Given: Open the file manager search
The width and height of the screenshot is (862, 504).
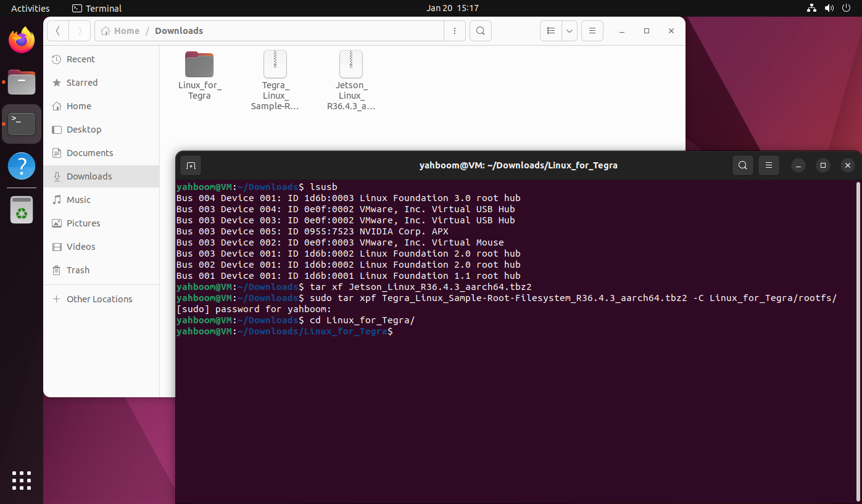Looking at the screenshot, I should pyautogui.click(x=480, y=30).
